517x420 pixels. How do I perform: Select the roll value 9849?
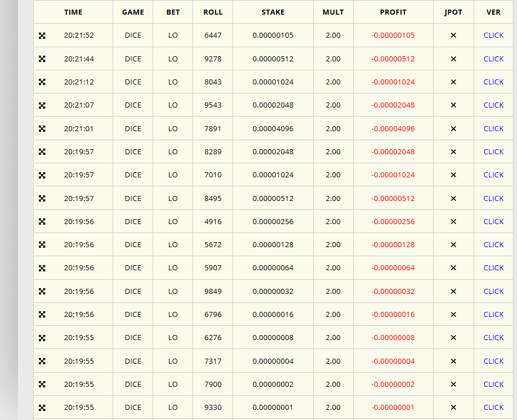[213, 292]
